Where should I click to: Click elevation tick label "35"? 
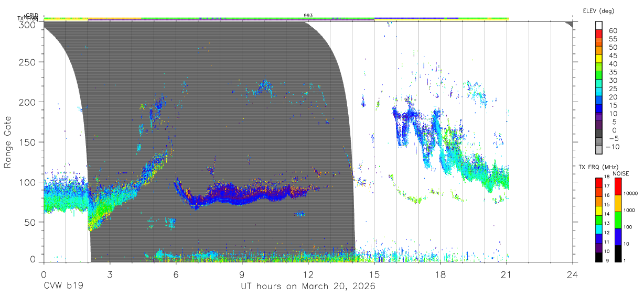[x=613, y=72]
